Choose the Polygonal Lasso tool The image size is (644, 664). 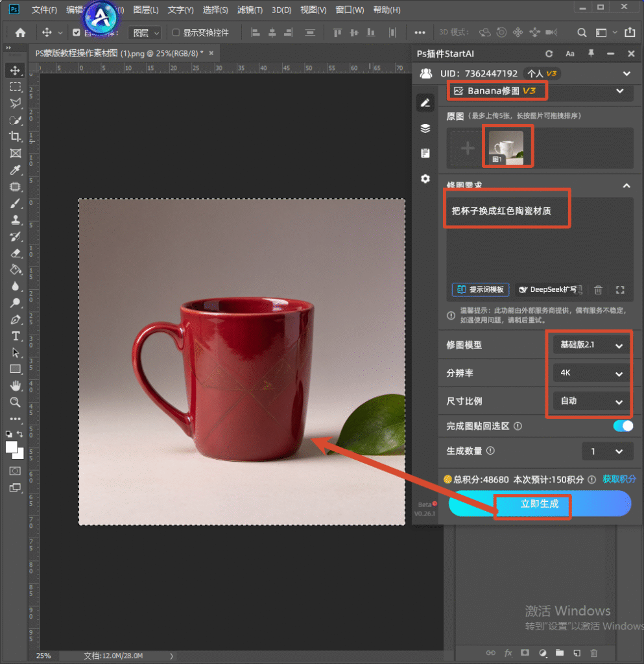16,103
